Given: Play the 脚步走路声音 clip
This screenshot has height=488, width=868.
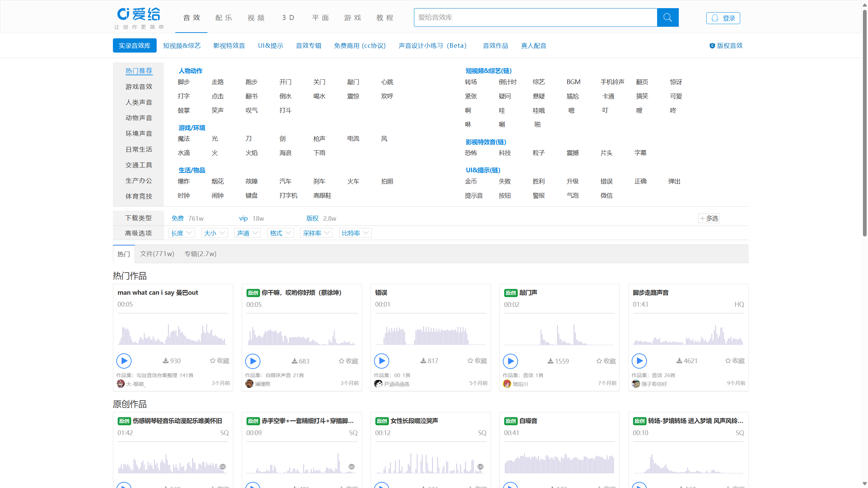Looking at the screenshot, I should [x=639, y=361].
